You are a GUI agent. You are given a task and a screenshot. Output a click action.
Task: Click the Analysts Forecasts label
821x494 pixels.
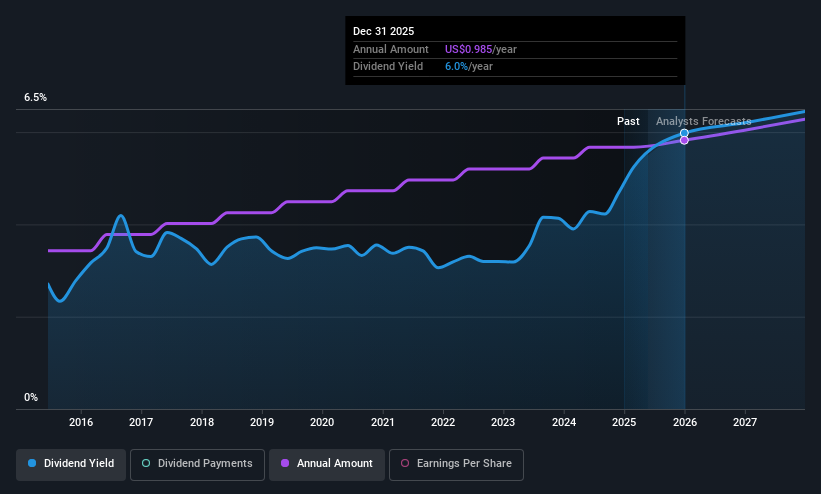tap(703, 121)
